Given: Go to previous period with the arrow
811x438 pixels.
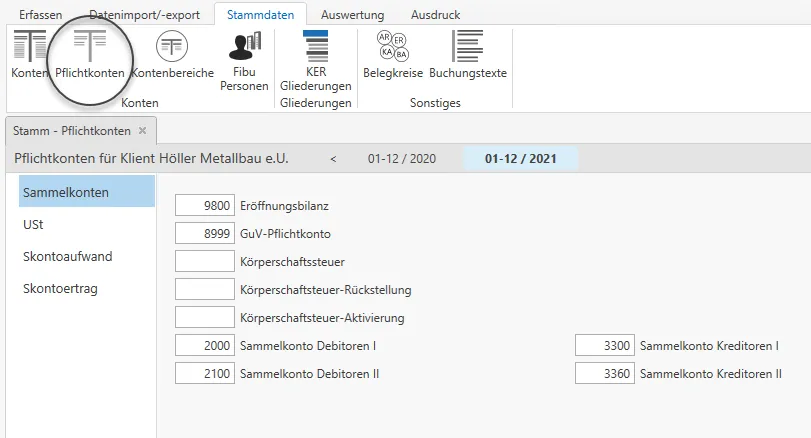Looking at the screenshot, I should (333, 159).
